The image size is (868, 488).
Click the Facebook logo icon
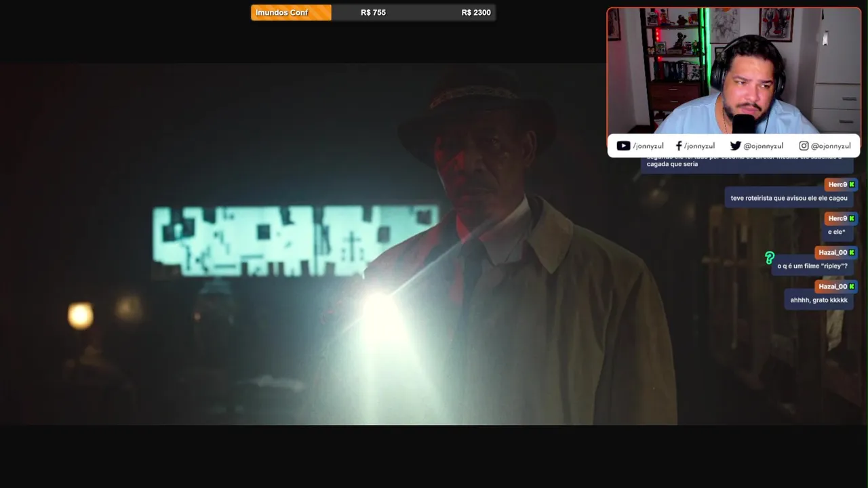coord(679,146)
